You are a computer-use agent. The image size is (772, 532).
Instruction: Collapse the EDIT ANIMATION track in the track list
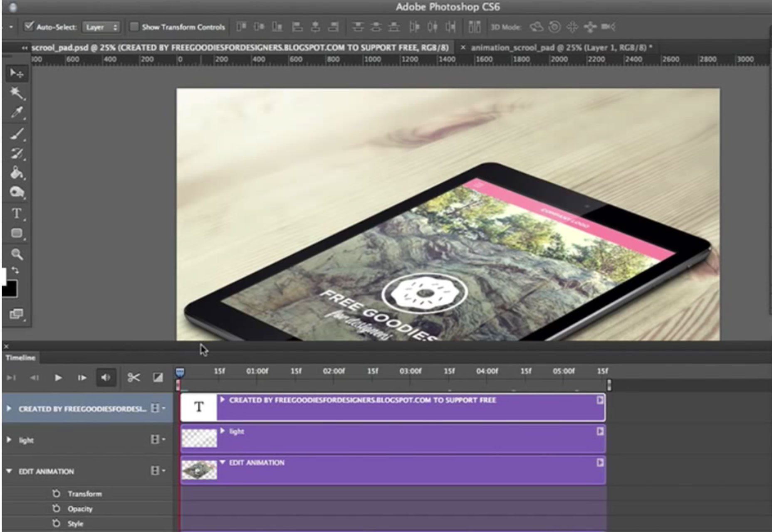pos(9,471)
